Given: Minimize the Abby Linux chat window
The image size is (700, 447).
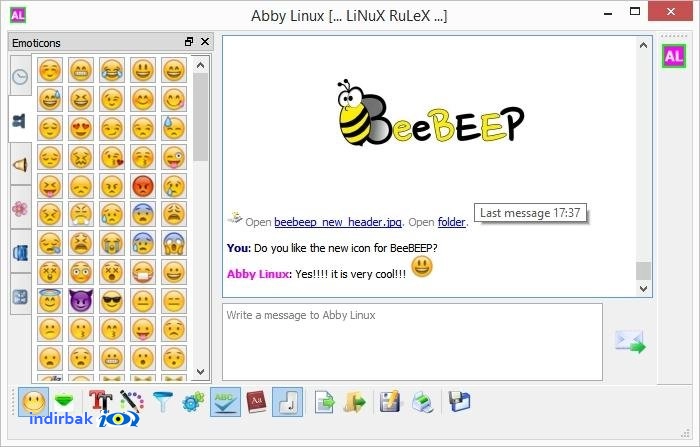Looking at the screenshot, I should click(608, 13).
